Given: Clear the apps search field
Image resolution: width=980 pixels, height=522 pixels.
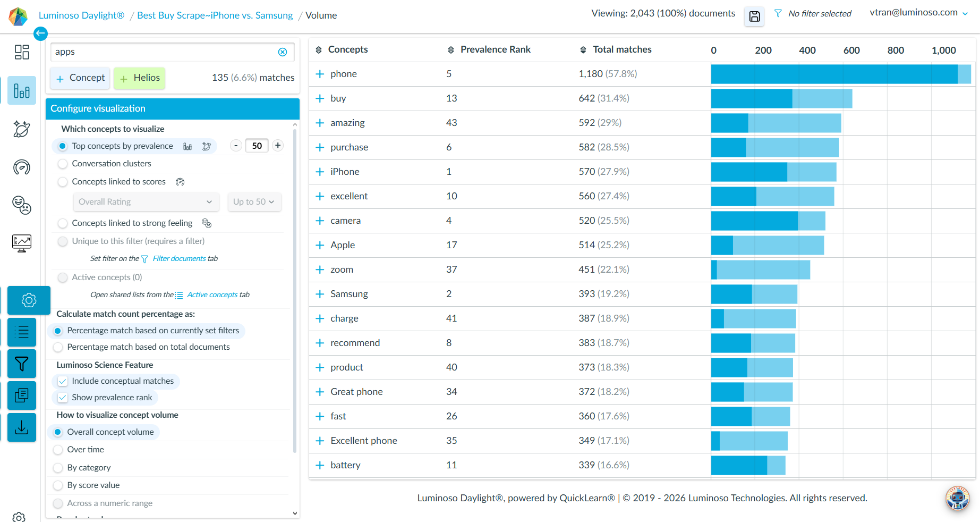Looking at the screenshot, I should click(283, 52).
